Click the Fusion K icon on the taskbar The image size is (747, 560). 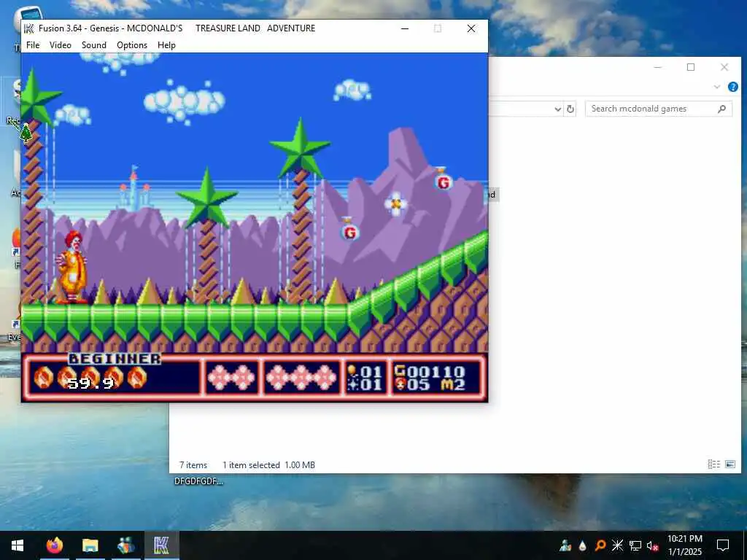161,545
